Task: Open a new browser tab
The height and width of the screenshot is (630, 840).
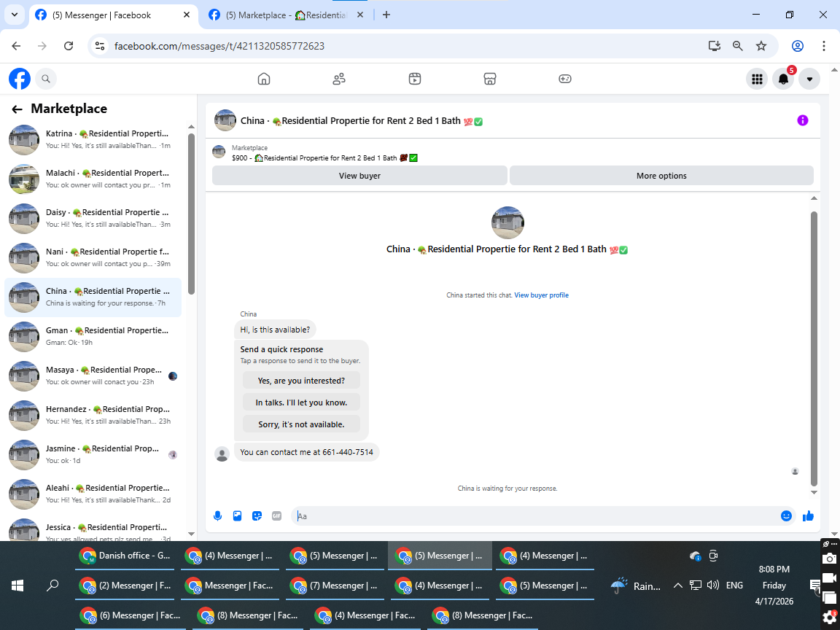Action: coord(386,15)
